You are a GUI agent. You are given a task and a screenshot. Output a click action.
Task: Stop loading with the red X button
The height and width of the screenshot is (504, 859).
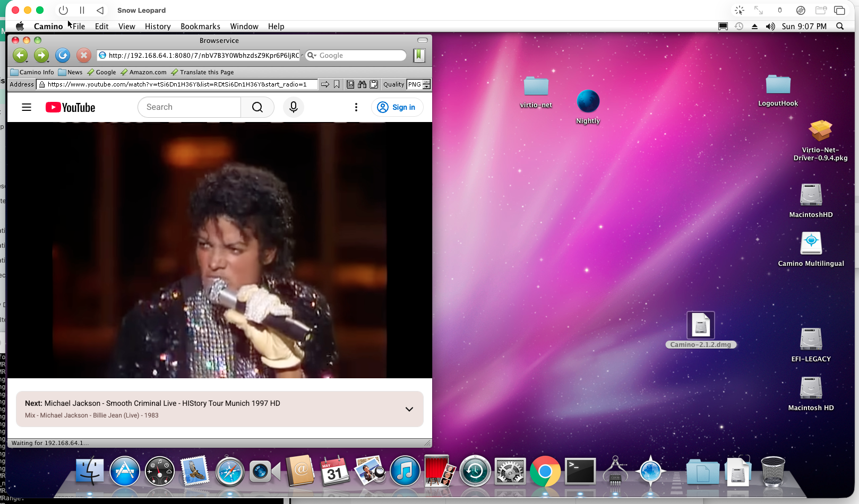coord(84,55)
